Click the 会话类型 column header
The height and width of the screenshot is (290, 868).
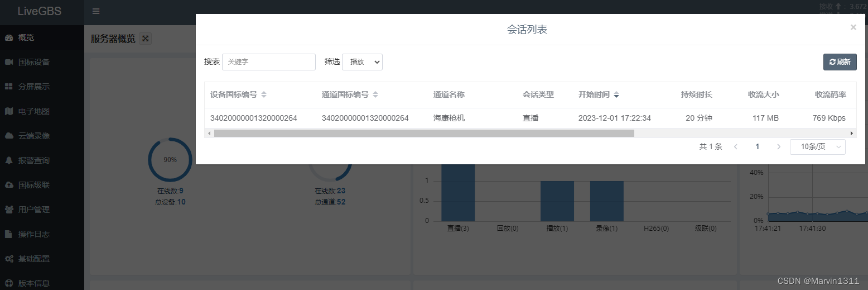(538, 95)
